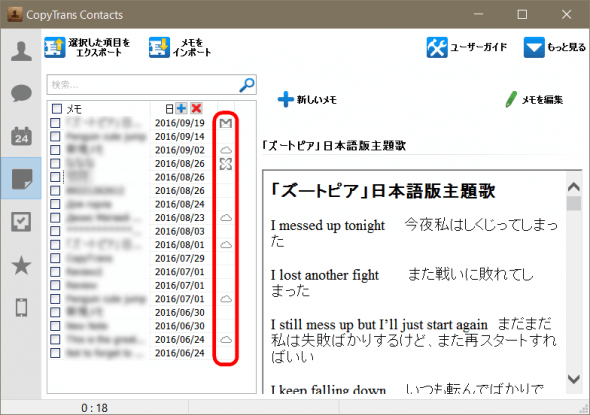Click the note scrollbar down arrow

573,379
